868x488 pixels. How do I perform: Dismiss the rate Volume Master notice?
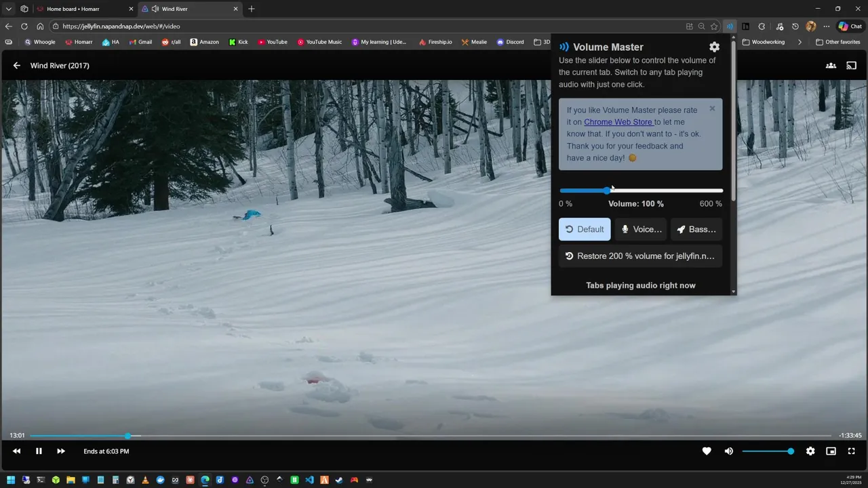[712, 108]
